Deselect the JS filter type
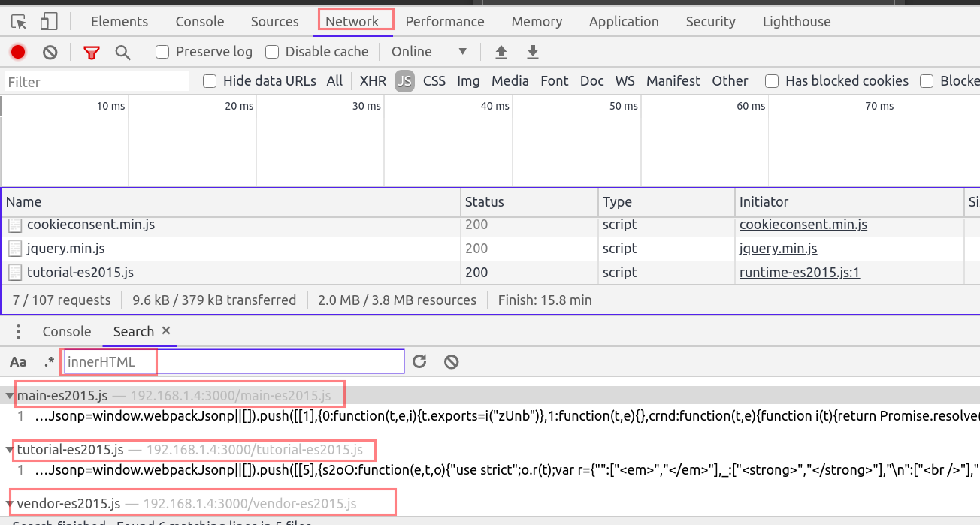Viewport: 980px width, 525px height. [x=405, y=81]
